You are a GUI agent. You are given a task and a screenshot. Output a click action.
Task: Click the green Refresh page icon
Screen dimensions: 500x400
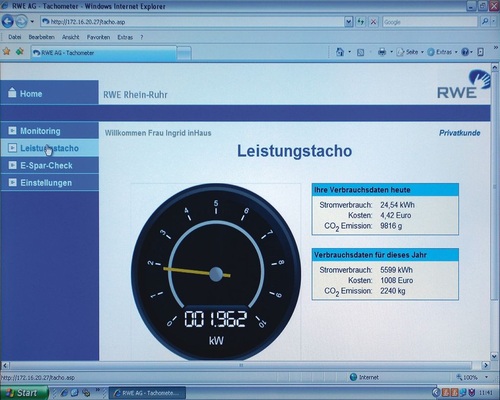pos(361,22)
